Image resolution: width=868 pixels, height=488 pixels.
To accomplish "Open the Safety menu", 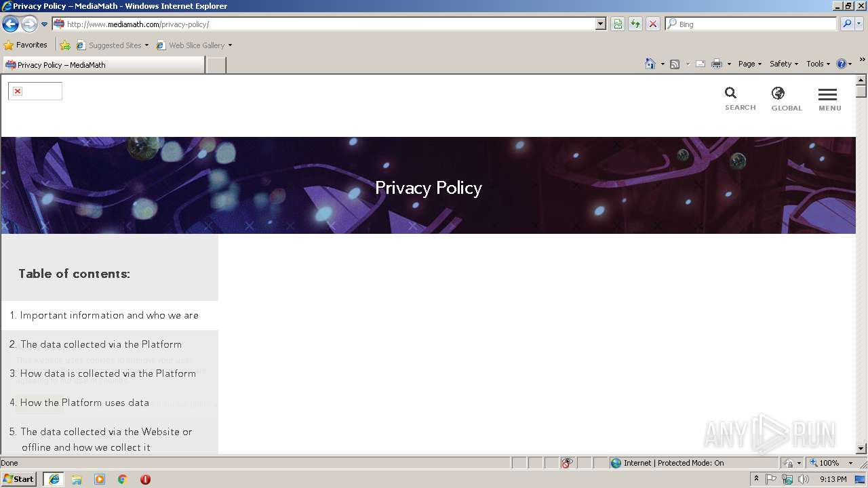I will [784, 64].
